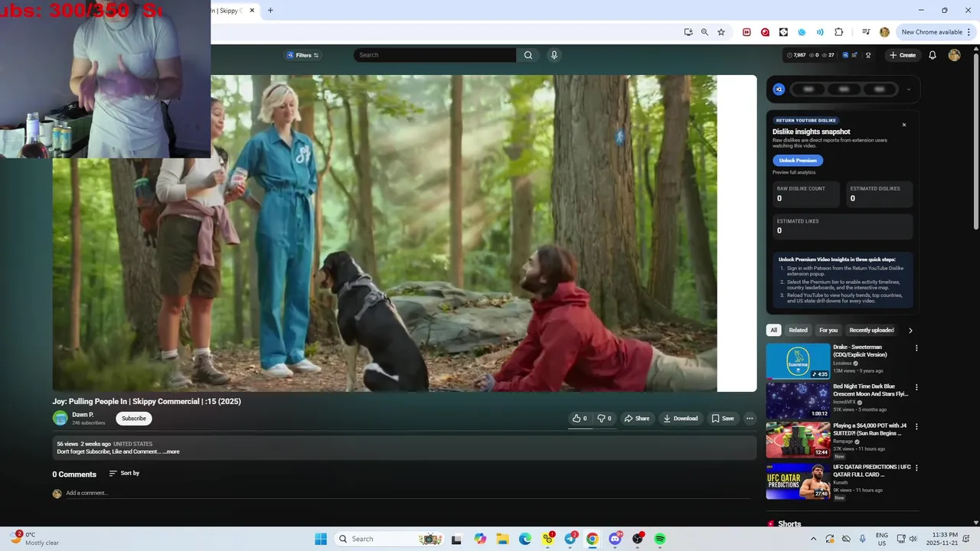The width and height of the screenshot is (980, 551).
Task: Open UFC Qatar Predictions video thumbnail
Action: [798, 481]
